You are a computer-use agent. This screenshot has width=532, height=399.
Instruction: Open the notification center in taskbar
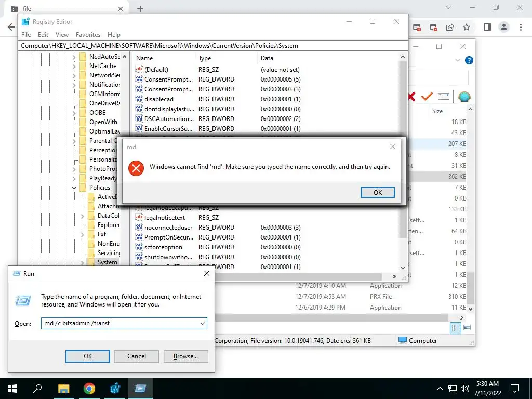tap(515, 389)
